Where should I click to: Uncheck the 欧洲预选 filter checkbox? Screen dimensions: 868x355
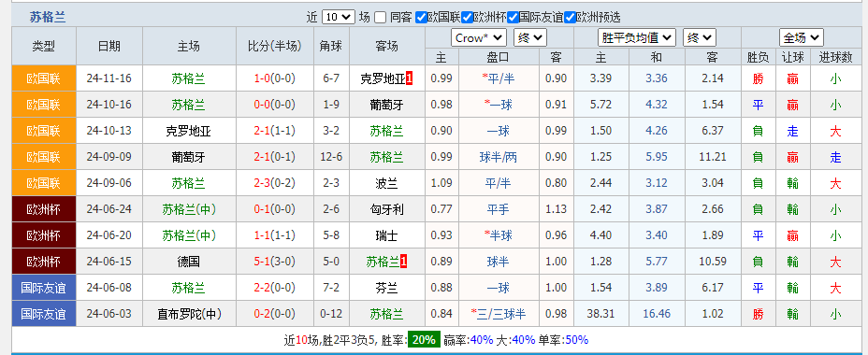(571, 18)
